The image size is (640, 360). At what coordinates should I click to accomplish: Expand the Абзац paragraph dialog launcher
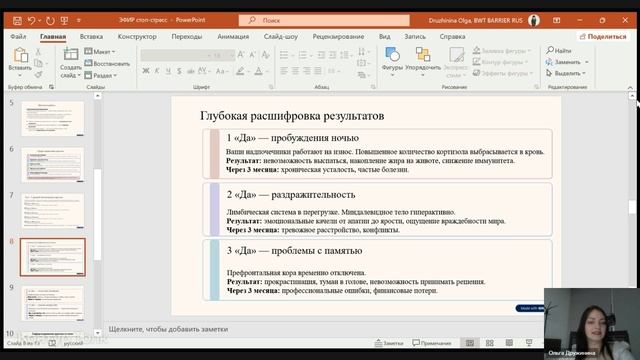(x=373, y=87)
